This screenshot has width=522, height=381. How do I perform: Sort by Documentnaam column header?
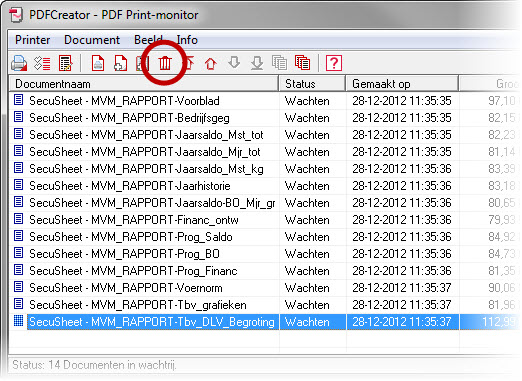pyautogui.click(x=143, y=84)
